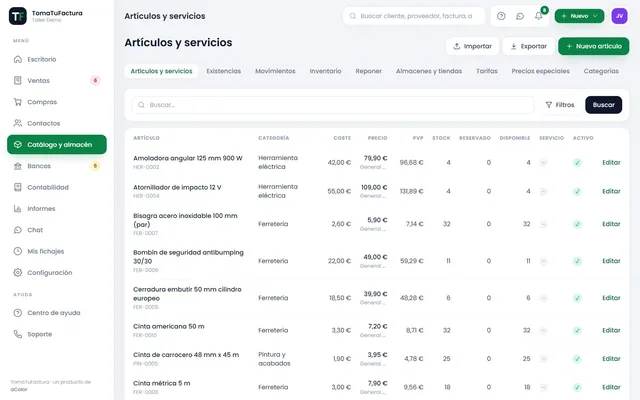Toggle Servicio indicator for Amoladora angular
The image size is (640, 400).
[543, 162]
